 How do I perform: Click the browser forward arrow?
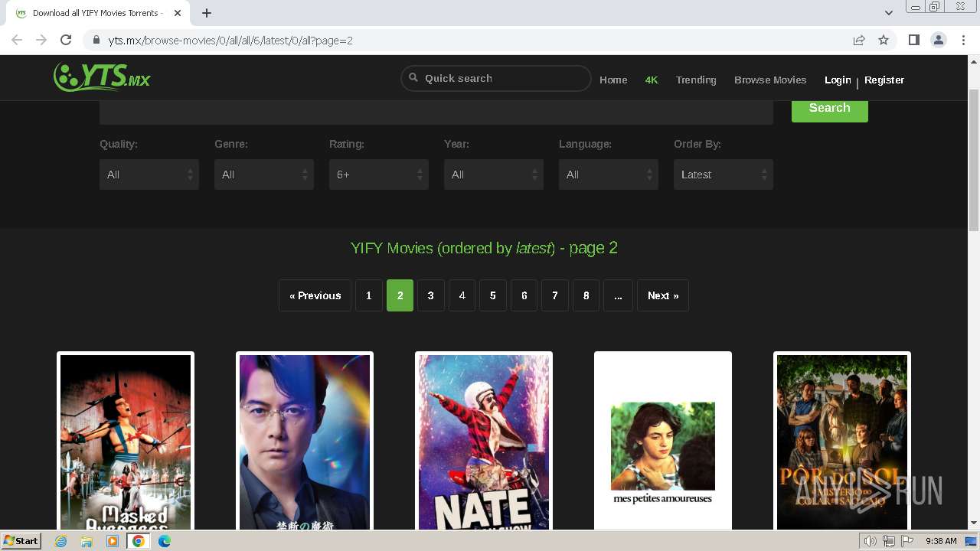coord(41,40)
